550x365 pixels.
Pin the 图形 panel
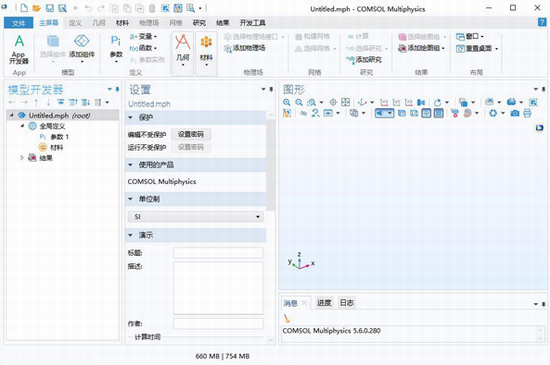543,89
